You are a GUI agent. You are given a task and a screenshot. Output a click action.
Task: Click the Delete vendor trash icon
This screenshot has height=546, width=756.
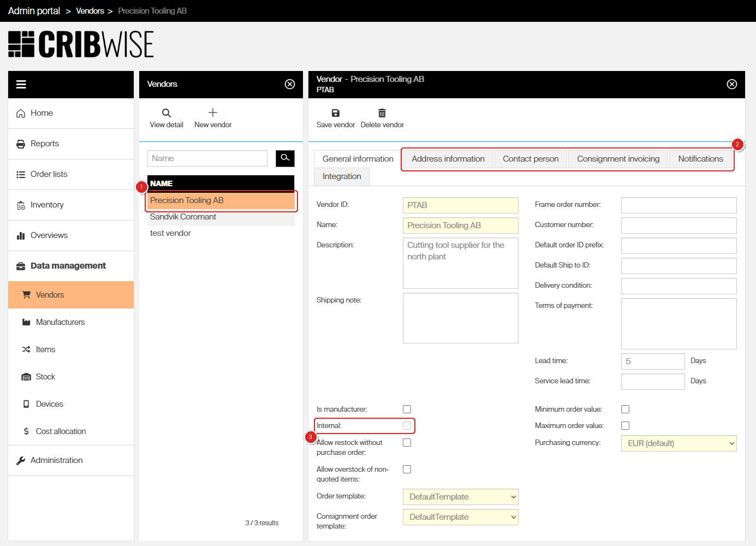[382, 113]
